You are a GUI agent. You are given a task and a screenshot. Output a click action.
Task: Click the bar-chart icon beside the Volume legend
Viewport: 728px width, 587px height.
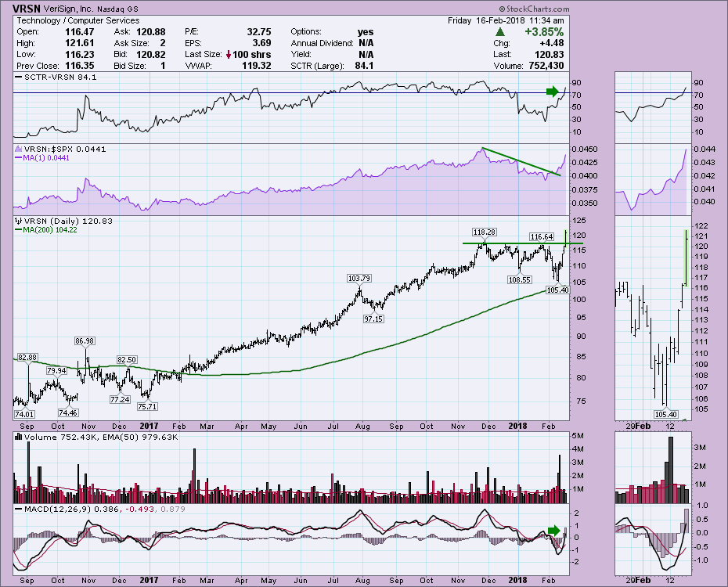(19, 437)
